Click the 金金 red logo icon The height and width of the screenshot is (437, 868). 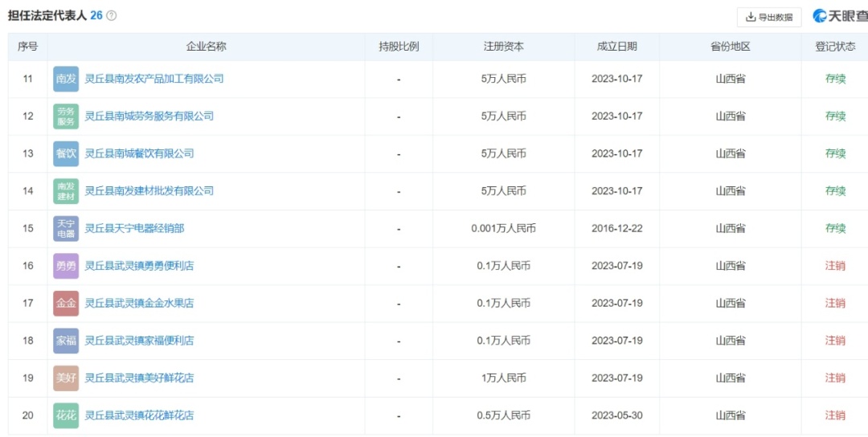(x=66, y=303)
